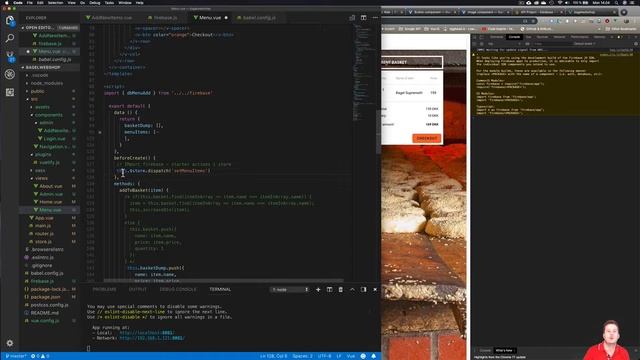
Task: Collapse the admin folder
Action: (46, 122)
